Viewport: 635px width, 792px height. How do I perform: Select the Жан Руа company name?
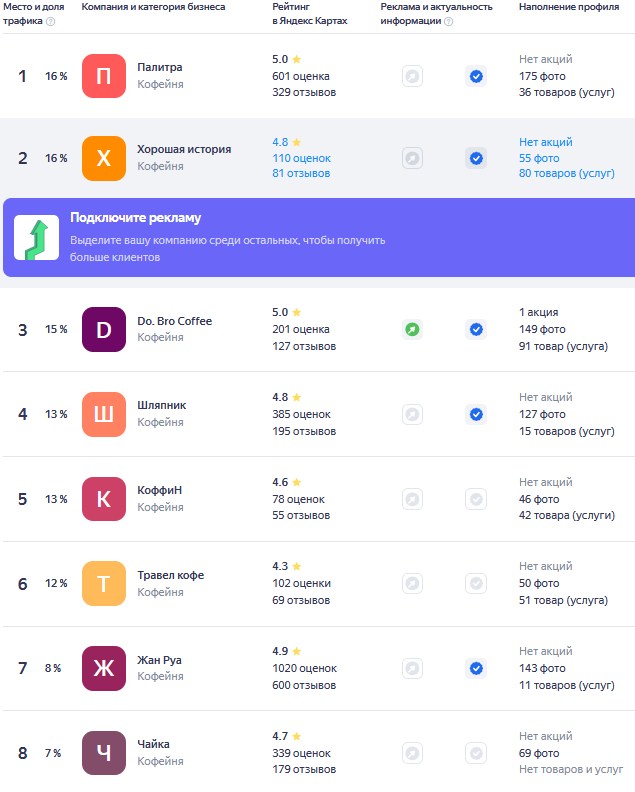click(159, 660)
